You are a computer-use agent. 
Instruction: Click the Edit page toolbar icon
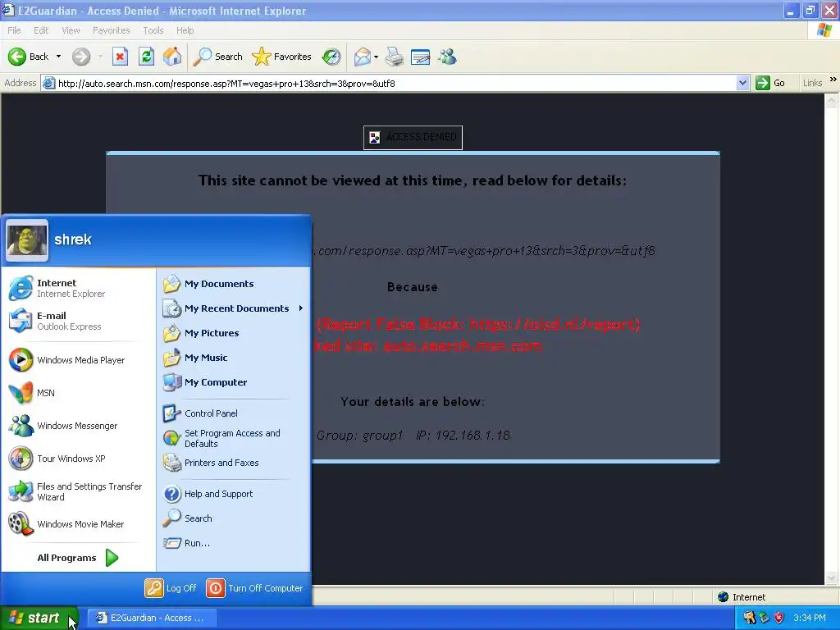pyautogui.click(x=421, y=57)
